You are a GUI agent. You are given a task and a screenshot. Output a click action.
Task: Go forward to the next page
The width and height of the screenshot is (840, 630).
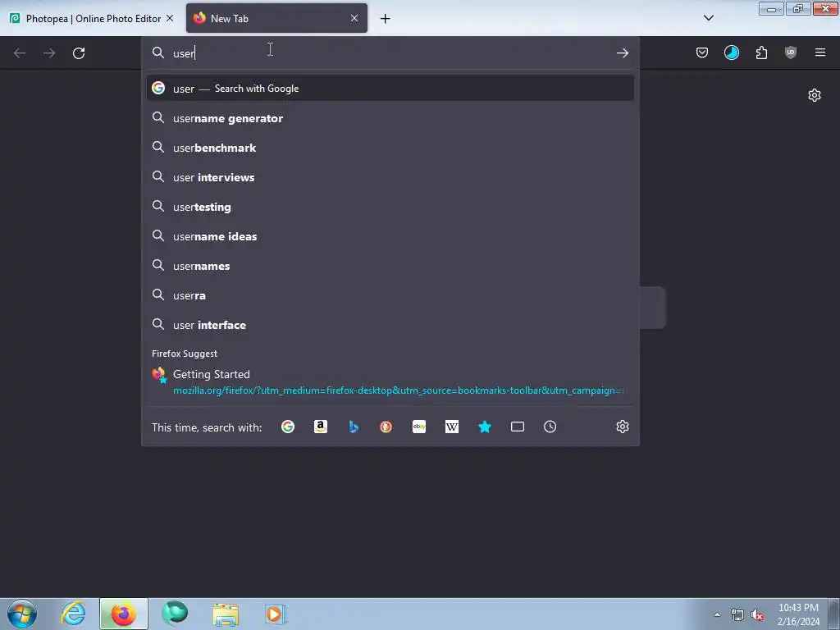49,53
